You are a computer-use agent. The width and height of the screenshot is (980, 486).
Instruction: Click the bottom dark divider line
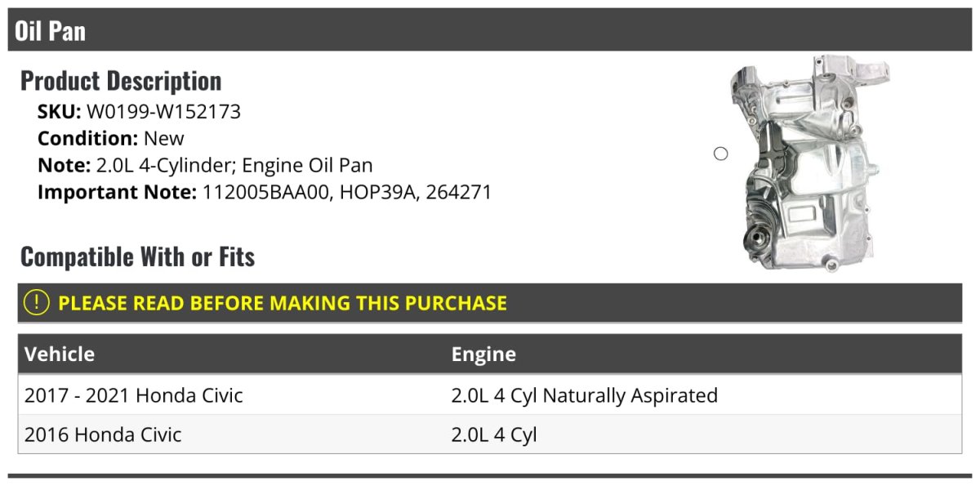pos(490,475)
